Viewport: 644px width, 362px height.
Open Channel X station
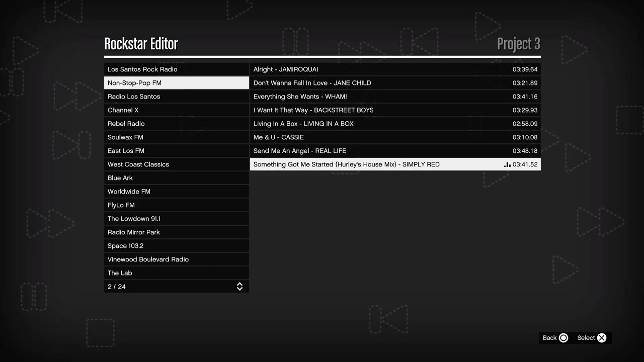tap(177, 110)
